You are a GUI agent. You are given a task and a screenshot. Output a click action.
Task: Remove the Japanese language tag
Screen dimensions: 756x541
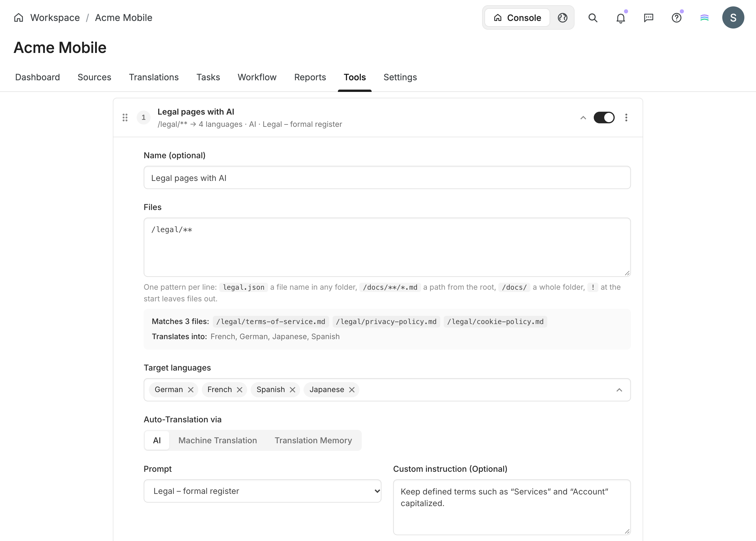352,389
